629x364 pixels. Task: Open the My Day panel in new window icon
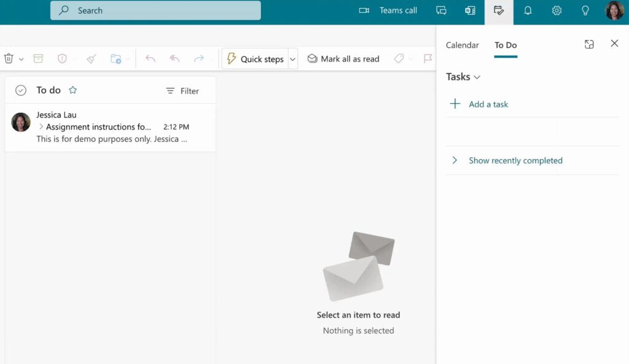589,44
